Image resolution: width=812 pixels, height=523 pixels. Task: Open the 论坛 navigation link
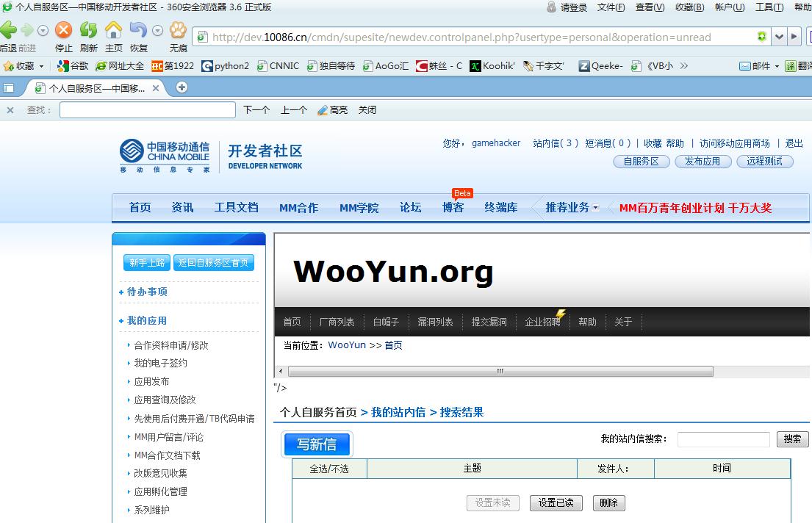[x=410, y=208]
